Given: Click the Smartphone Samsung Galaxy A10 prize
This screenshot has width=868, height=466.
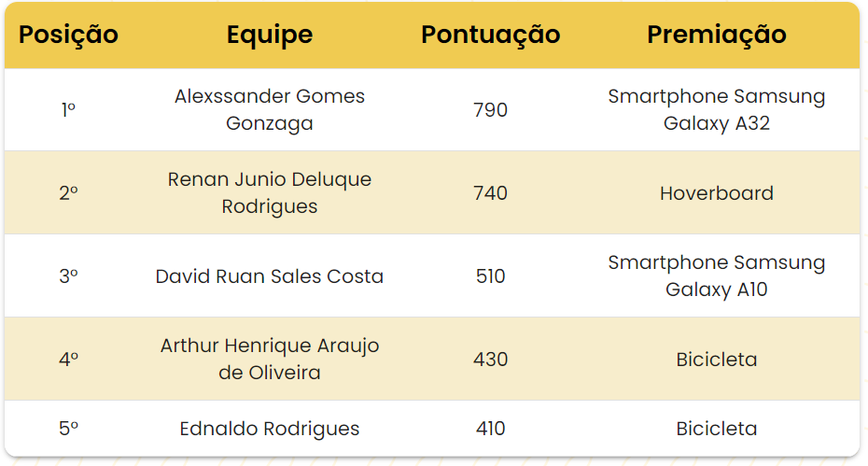Looking at the screenshot, I should pyautogui.click(x=716, y=276).
